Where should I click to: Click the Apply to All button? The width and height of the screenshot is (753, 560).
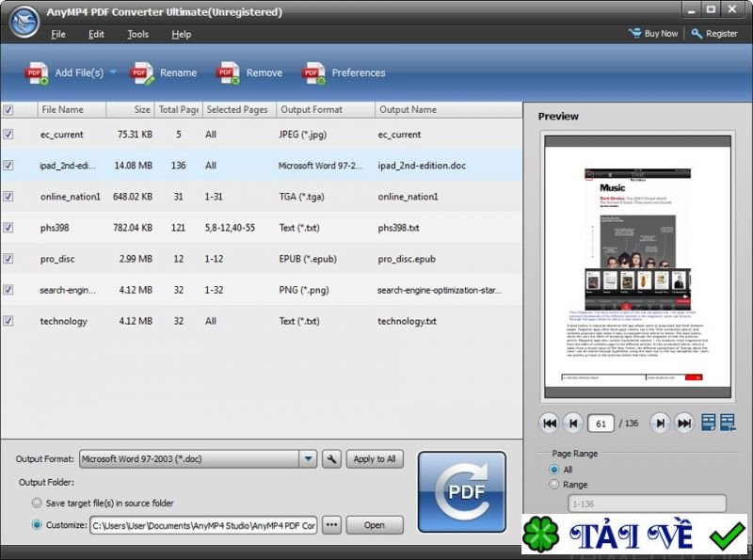click(375, 459)
